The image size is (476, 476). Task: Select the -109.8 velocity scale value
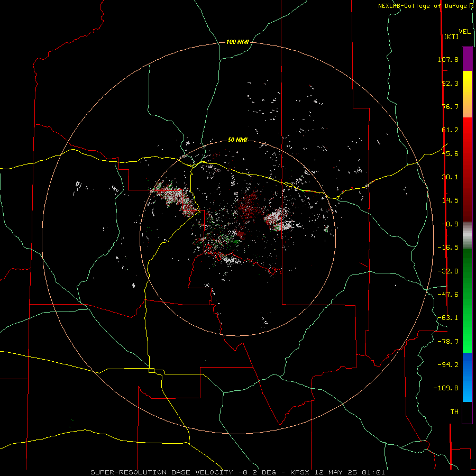pos(446,388)
